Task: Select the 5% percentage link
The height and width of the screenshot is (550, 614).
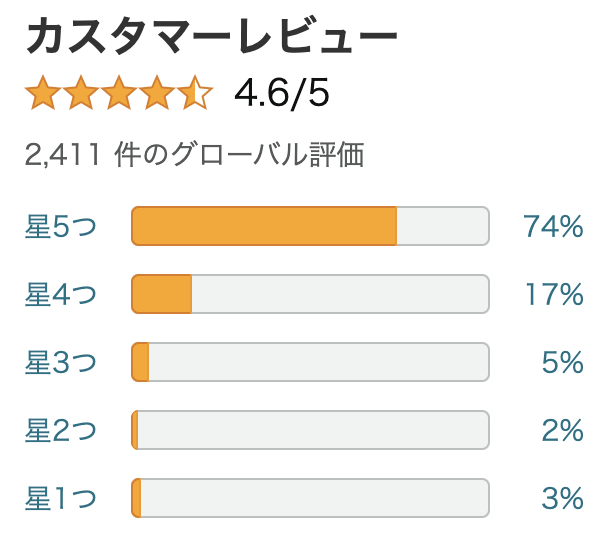Action: click(x=563, y=362)
